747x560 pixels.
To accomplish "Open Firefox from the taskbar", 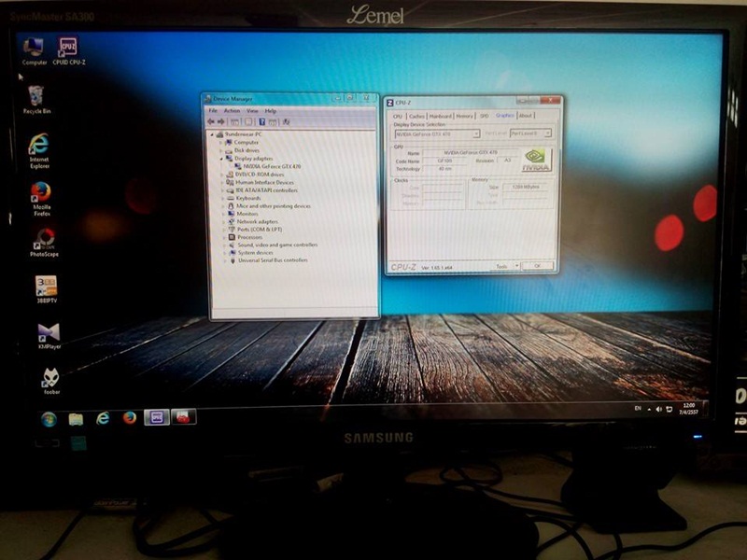I will 129,417.
